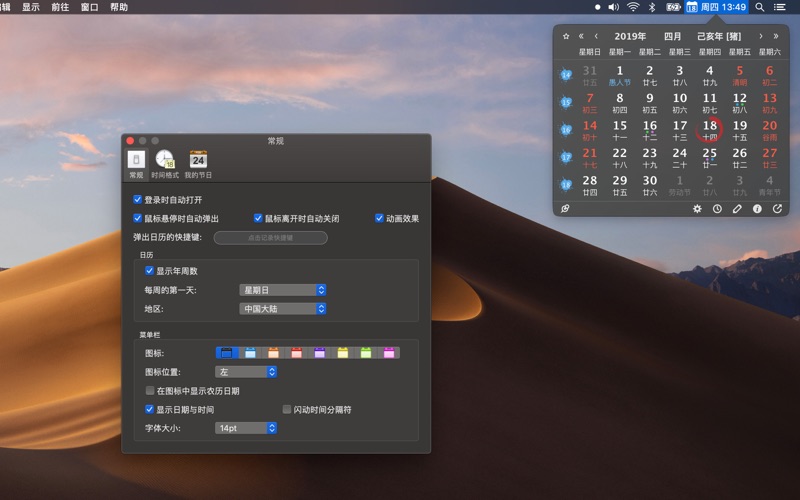Select today's date 18 十四
This screenshot has width=800, height=500.
click(710, 130)
